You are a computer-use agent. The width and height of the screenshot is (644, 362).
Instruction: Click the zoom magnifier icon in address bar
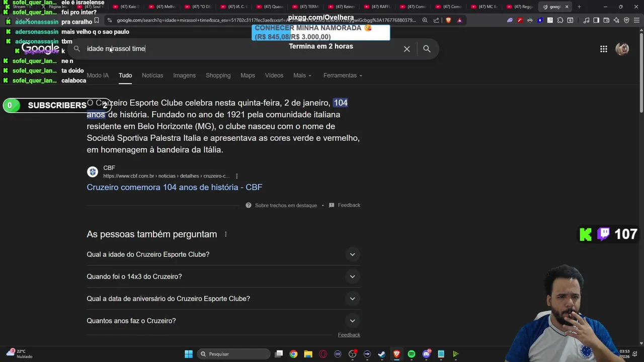tap(425, 20)
